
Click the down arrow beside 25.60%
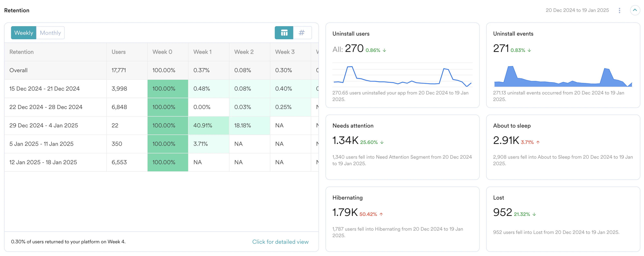(382, 143)
